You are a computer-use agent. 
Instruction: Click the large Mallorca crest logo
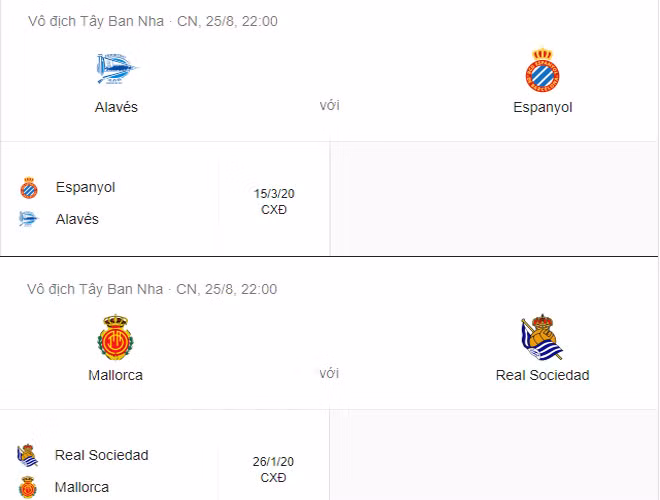(116, 337)
